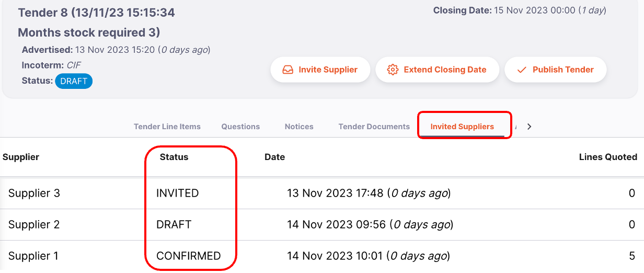Open the Questions tab

point(240,127)
